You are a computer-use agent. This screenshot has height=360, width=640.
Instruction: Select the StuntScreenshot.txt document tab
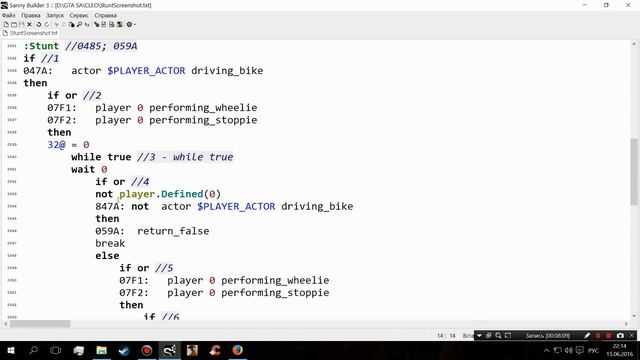pyautogui.click(x=30, y=33)
